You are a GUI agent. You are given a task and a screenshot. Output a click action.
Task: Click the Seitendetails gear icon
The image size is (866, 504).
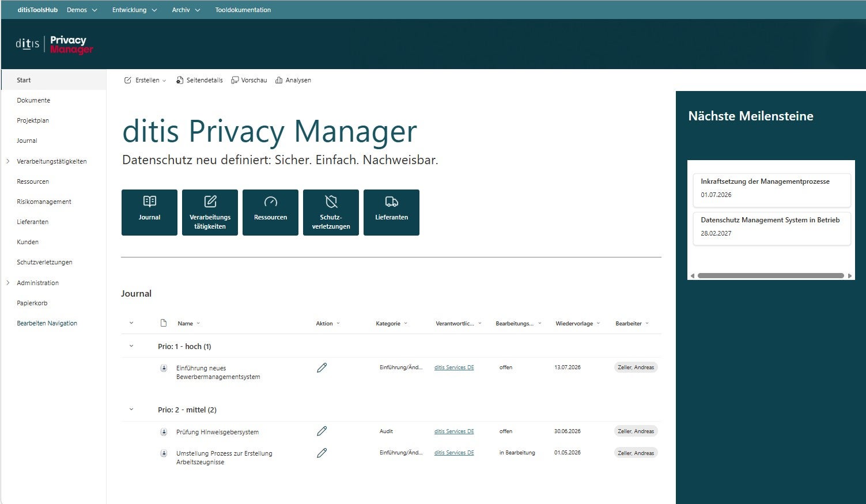(180, 80)
